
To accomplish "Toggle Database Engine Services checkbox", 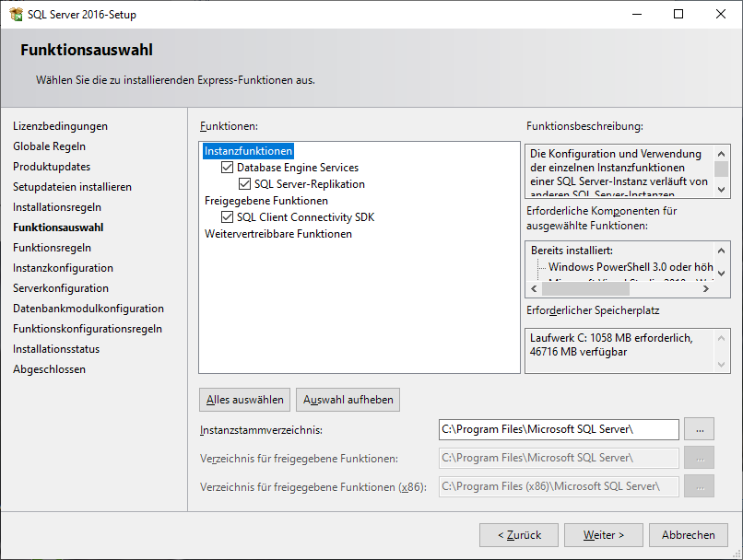I will click(x=228, y=168).
